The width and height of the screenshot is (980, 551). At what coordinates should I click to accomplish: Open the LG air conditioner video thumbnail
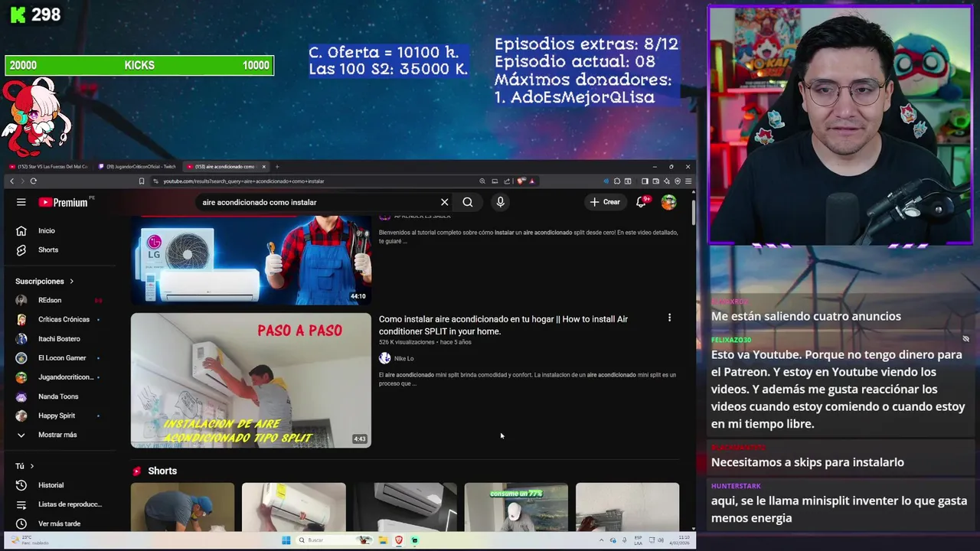[251, 260]
